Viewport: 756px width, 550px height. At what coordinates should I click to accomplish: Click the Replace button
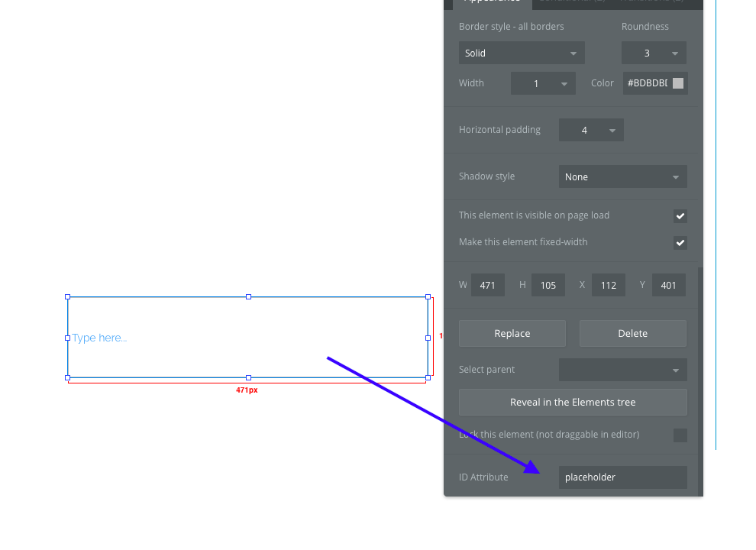coord(512,333)
